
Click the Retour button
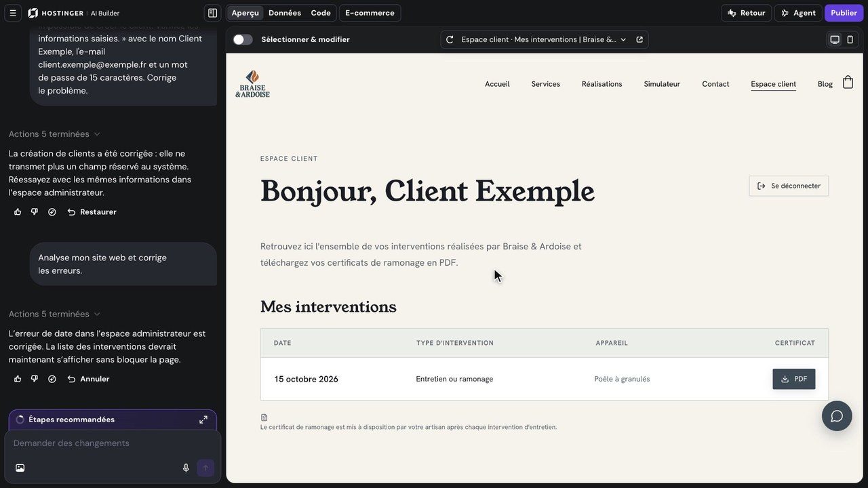click(747, 13)
